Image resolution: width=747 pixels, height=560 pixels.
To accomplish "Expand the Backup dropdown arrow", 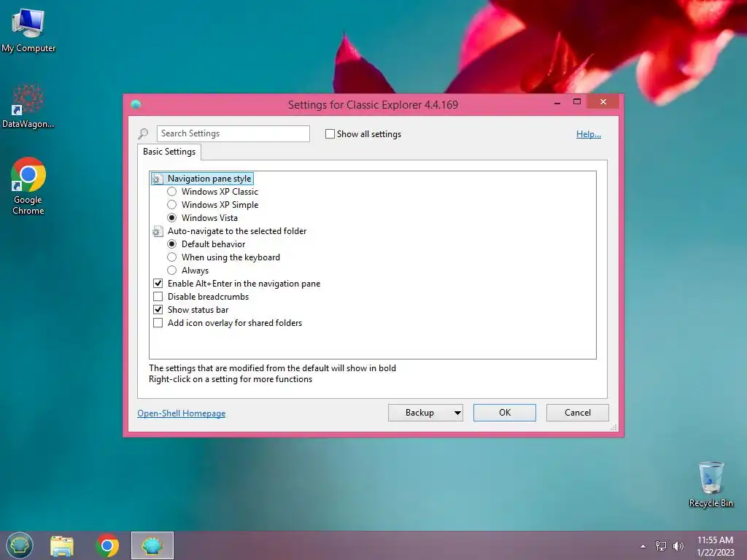I will [457, 413].
